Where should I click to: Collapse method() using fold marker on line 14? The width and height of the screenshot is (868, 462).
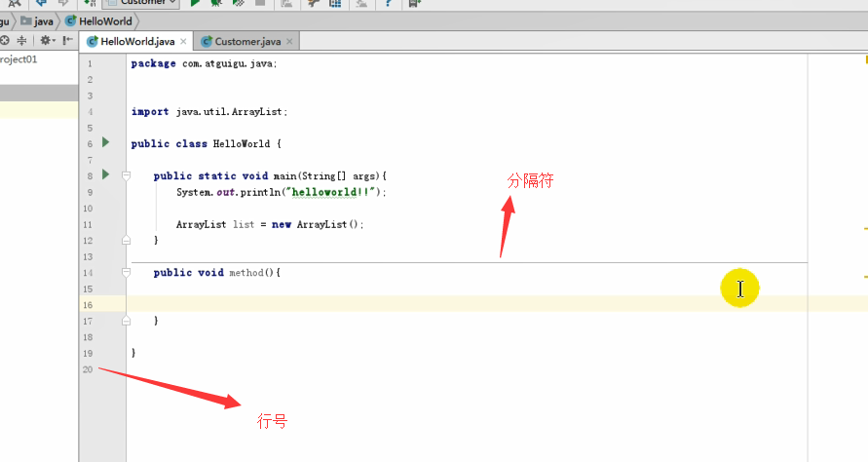(127, 272)
